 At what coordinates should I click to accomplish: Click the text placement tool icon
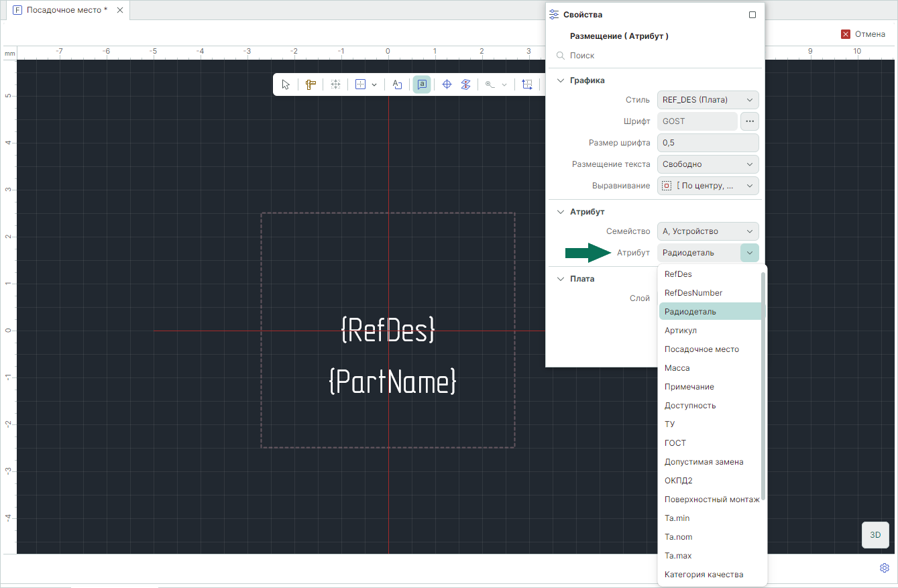(x=397, y=84)
